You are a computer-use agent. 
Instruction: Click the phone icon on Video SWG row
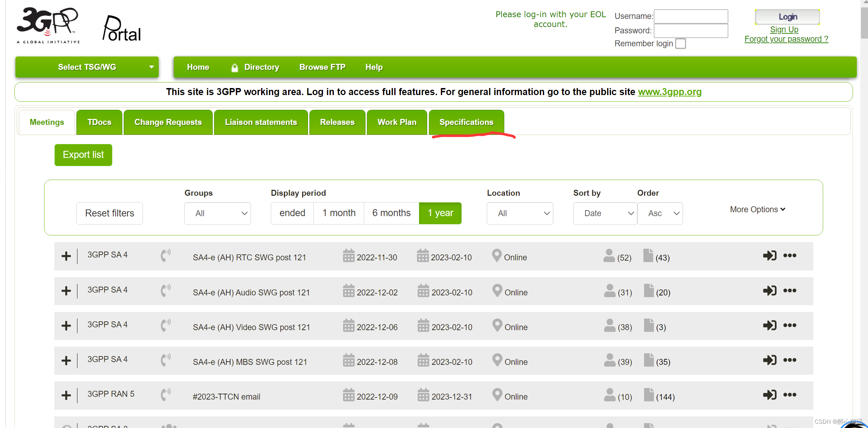(165, 325)
